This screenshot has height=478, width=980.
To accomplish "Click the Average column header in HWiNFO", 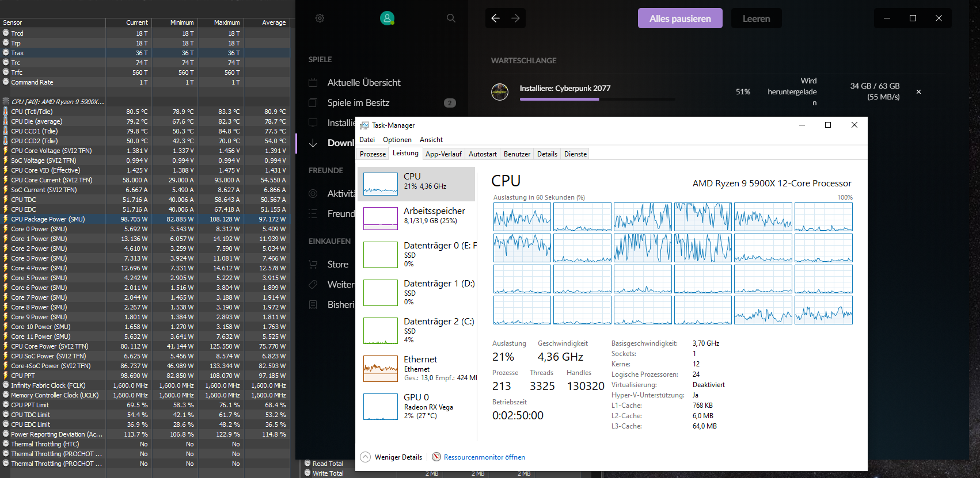I will pyautogui.click(x=267, y=22).
